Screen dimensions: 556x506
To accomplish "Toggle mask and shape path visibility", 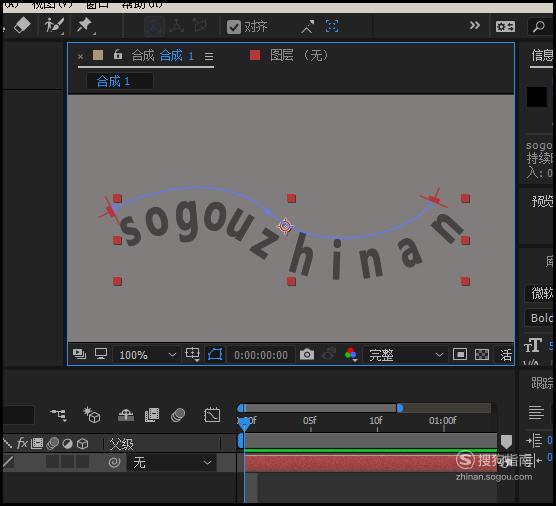I will [215, 354].
